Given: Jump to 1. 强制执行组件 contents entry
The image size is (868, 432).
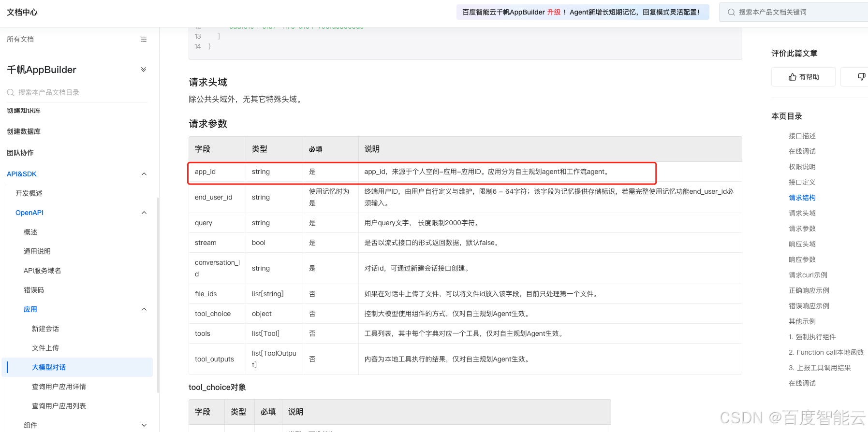Looking at the screenshot, I should coord(812,337).
